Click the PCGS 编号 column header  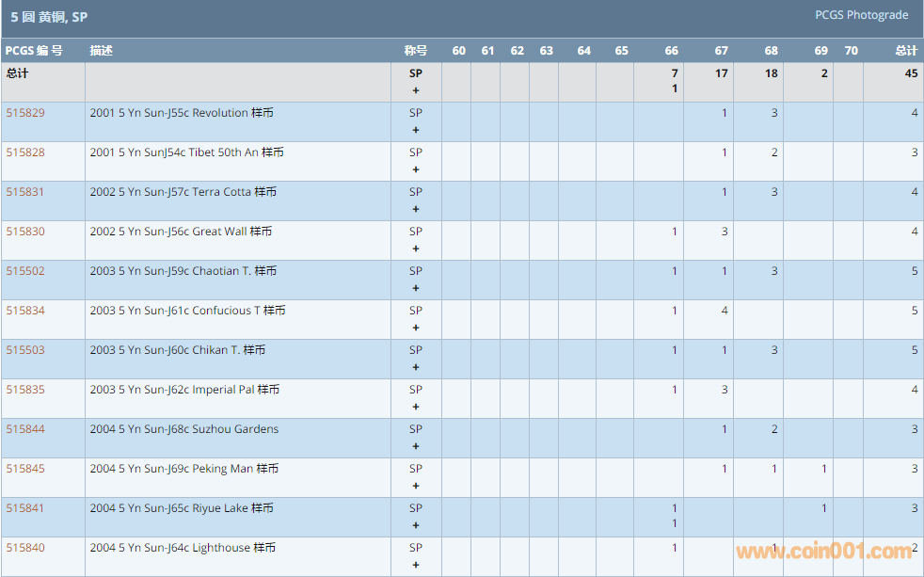tap(34, 51)
